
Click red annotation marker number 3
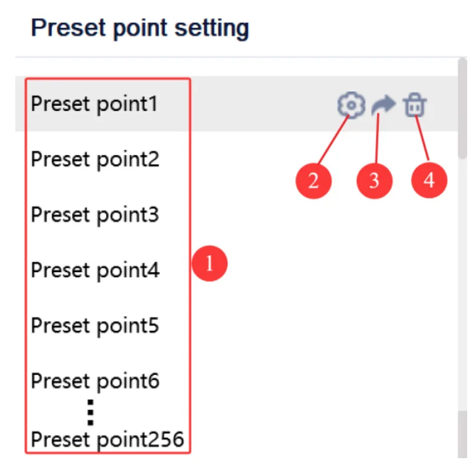click(x=375, y=180)
